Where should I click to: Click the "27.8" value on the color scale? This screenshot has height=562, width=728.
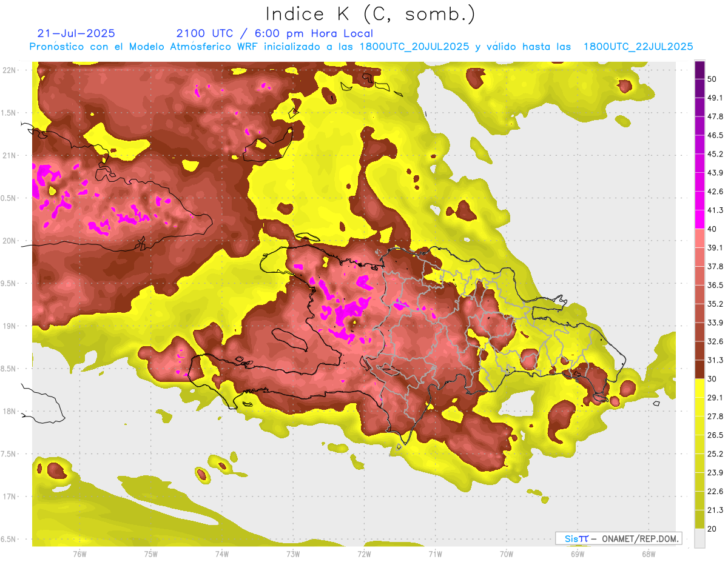click(715, 416)
